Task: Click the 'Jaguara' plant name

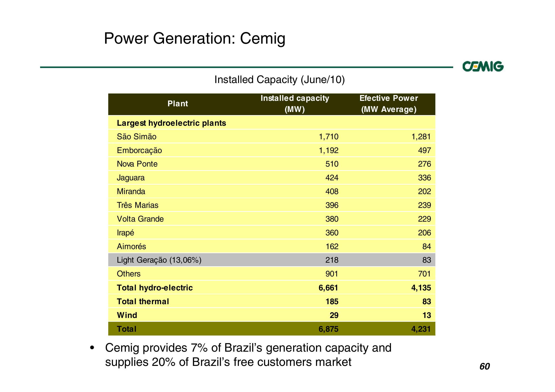Action: point(131,178)
